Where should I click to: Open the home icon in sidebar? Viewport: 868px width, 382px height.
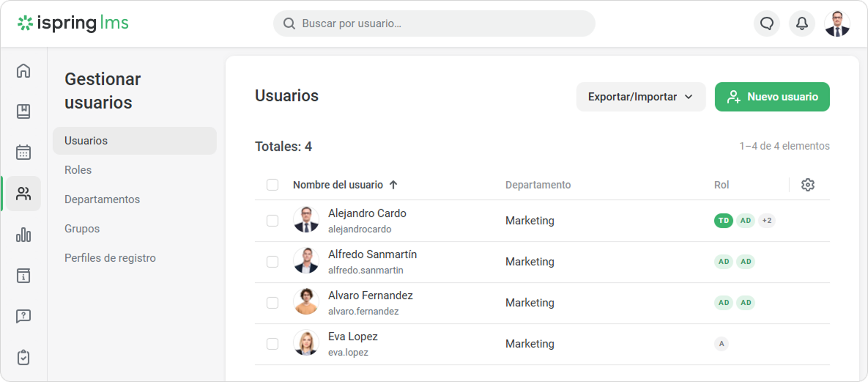tap(23, 70)
